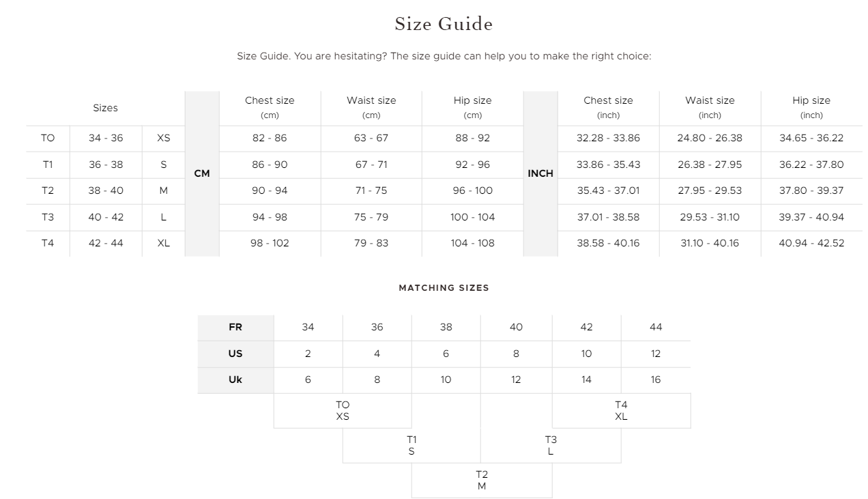868x499 pixels.
Task: Click the 32.28 - 33.86 chest inch cell
Action: (x=608, y=138)
